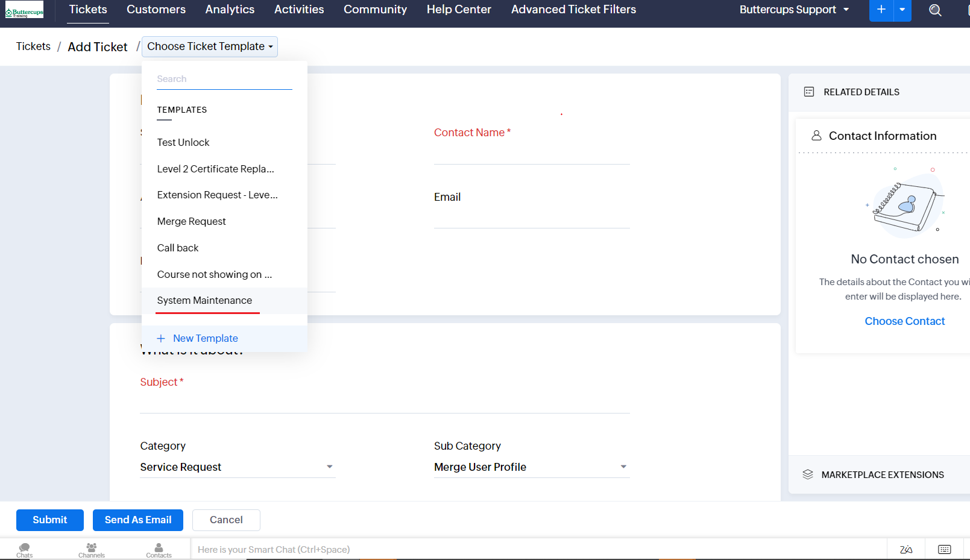
Task: Click the translate ZA icon in bottom bar
Action: [x=905, y=549]
